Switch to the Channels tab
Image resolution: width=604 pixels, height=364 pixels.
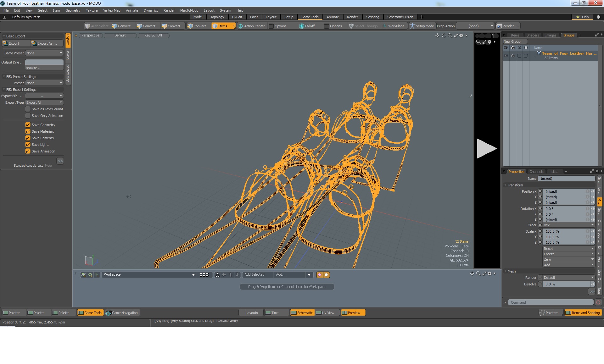(x=536, y=172)
